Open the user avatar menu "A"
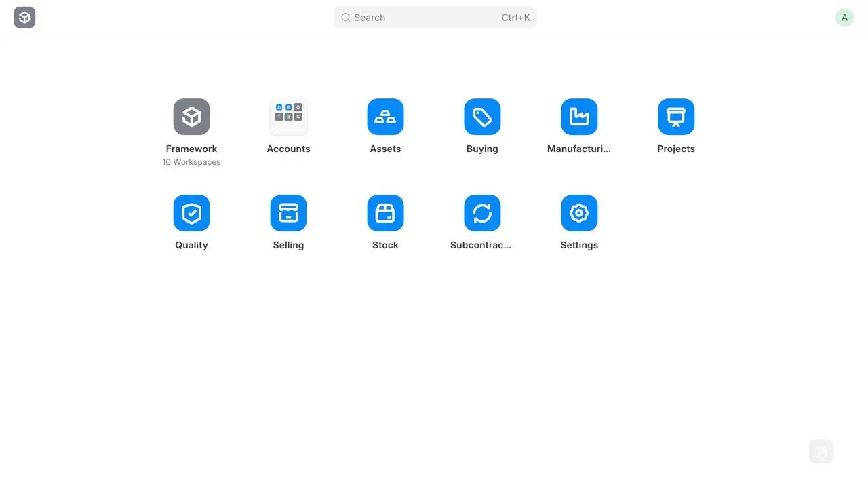The width and height of the screenshot is (868, 483). [x=844, y=18]
